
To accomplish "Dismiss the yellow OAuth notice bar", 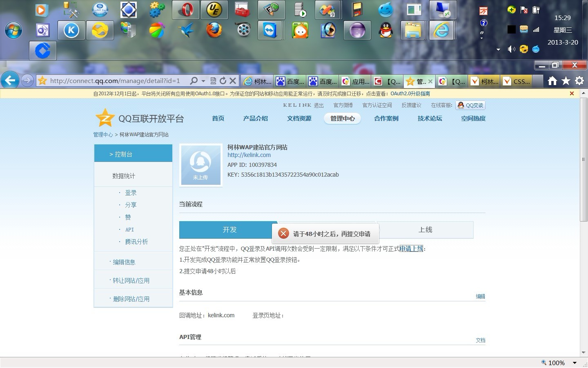I will click(x=572, y=94).
